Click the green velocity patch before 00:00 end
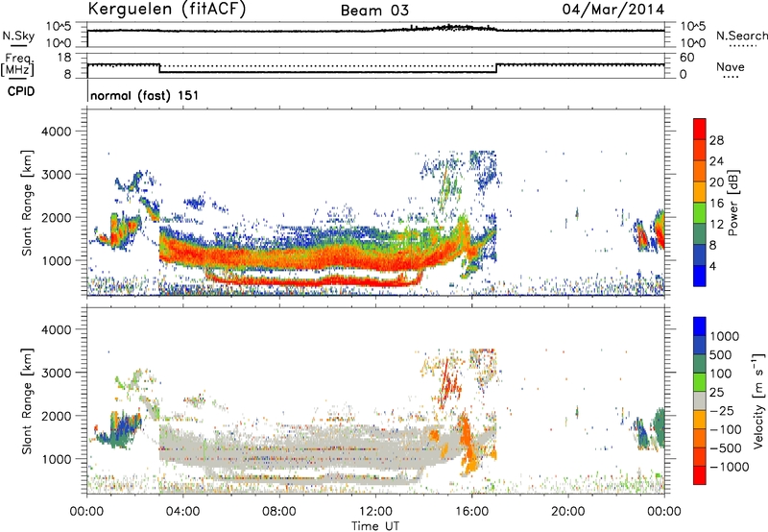 pos(659,427)
